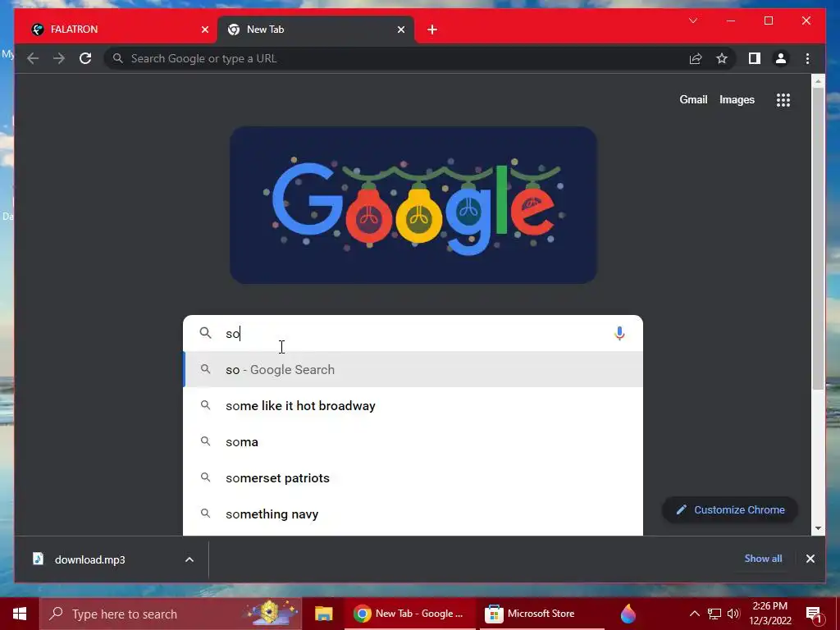Screen dimensions: 840x630
Task: Select the 'so - Google Search' suggestion
Action: [x=413, y=370]
